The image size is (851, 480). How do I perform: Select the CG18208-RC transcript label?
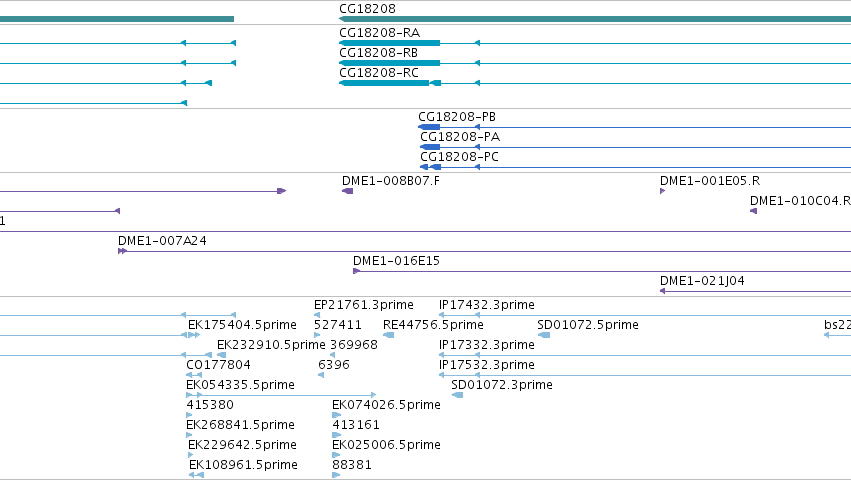379,73
